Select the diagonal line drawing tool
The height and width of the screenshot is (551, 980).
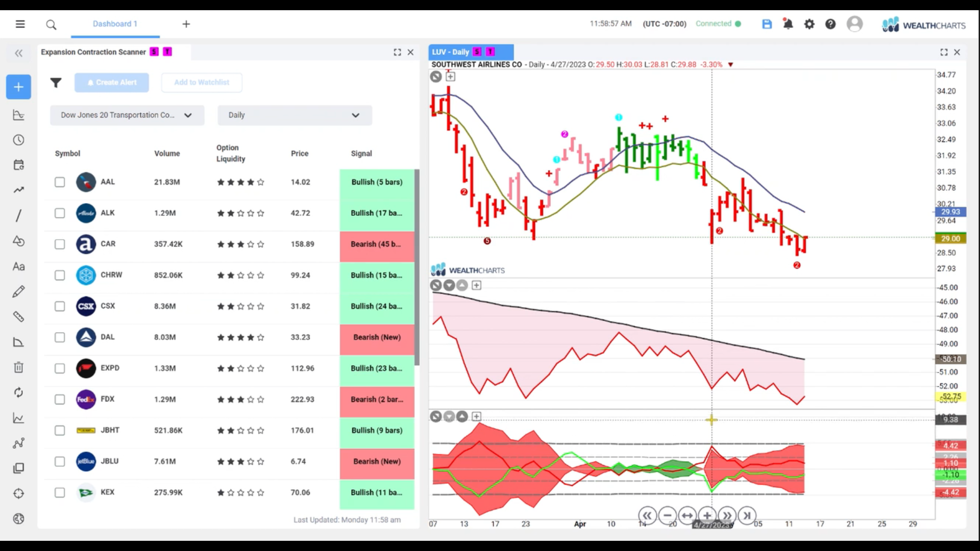pos(18,215)
